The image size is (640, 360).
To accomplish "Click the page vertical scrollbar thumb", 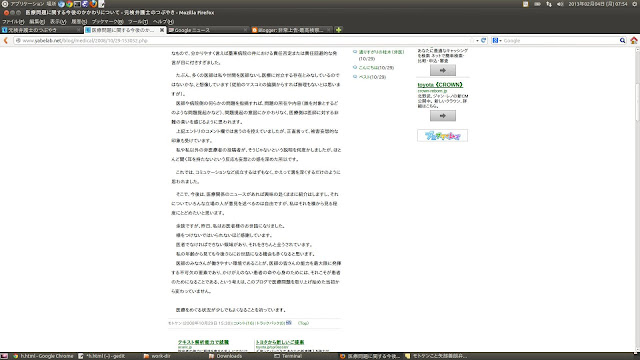I will pos(638,102).
